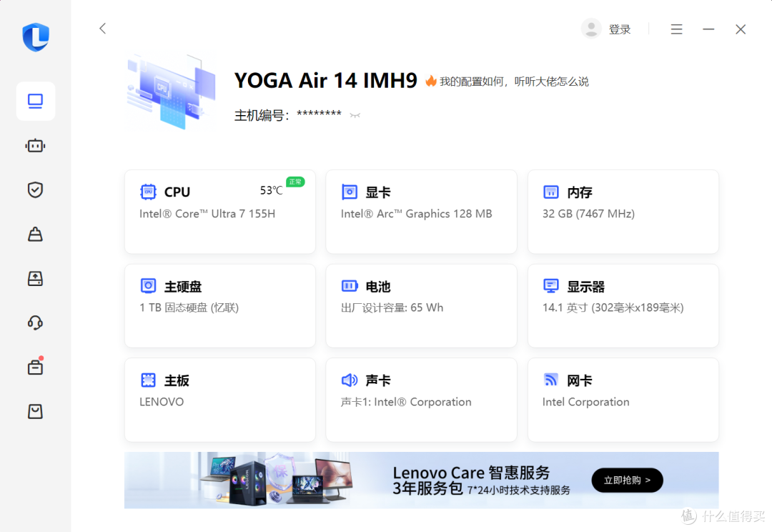The height and width of the screenshot is (532, 772).
Task: Click 登录 to sign in
Action: click(619, 29)
